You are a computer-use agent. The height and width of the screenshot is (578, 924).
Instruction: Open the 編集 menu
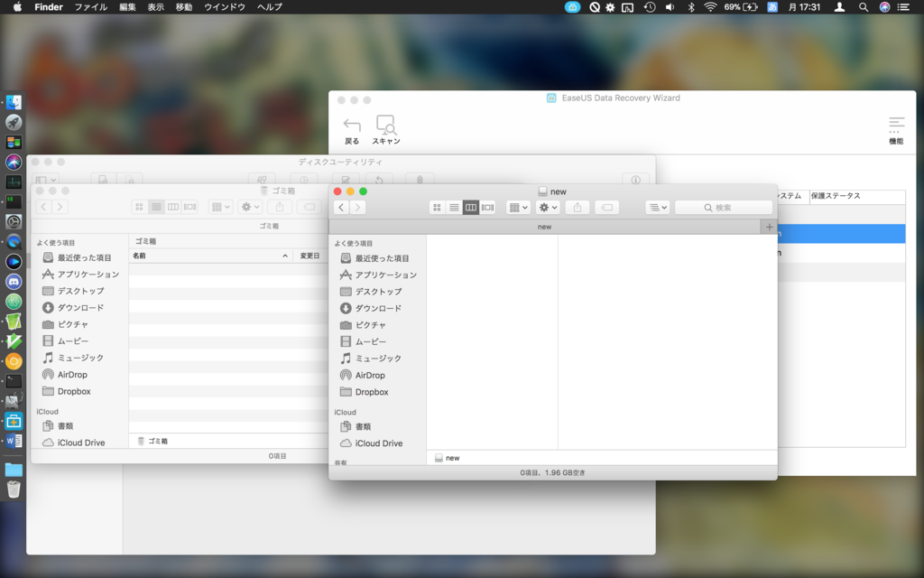(x=127, y=7)
